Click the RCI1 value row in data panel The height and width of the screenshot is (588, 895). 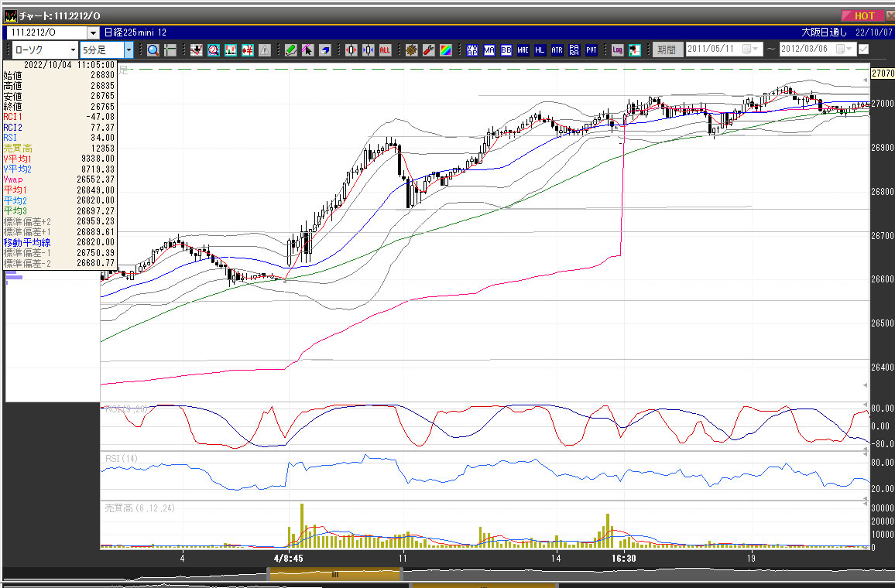(59, 117)
